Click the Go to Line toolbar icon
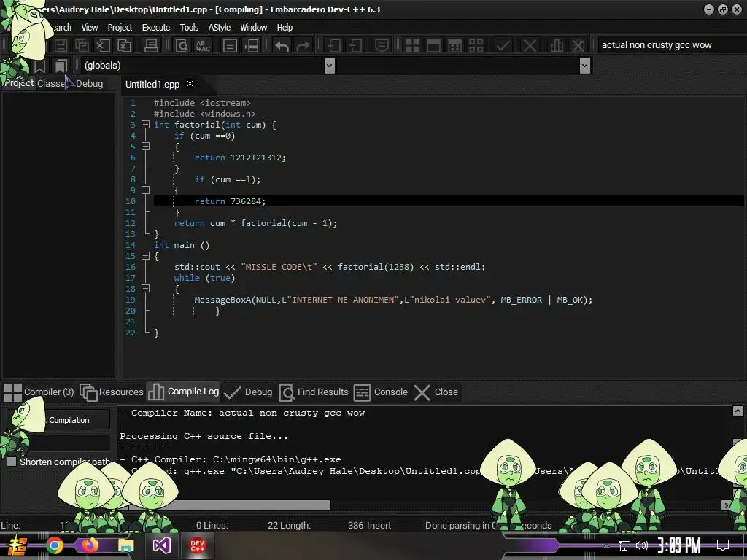 (x=252, y=46)
